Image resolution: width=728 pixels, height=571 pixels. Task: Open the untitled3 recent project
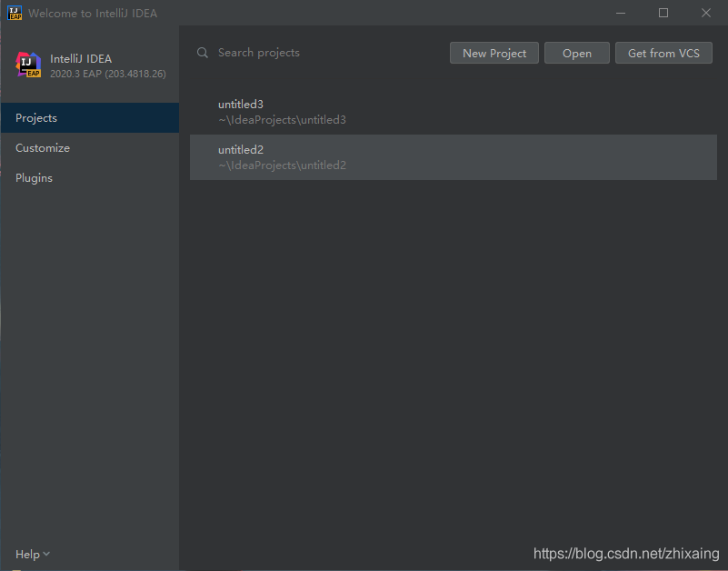click(x=454, y=112)
